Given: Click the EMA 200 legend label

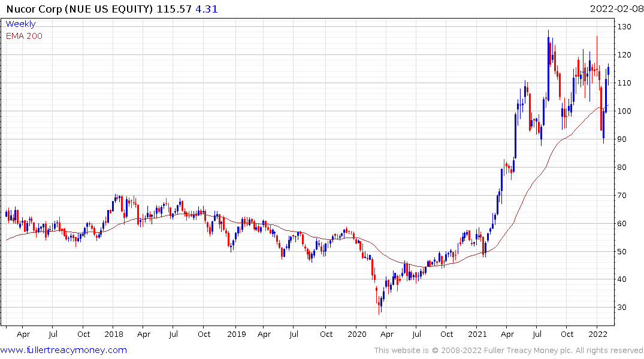Looking at the screenshot, I should [x=24, y=36].
